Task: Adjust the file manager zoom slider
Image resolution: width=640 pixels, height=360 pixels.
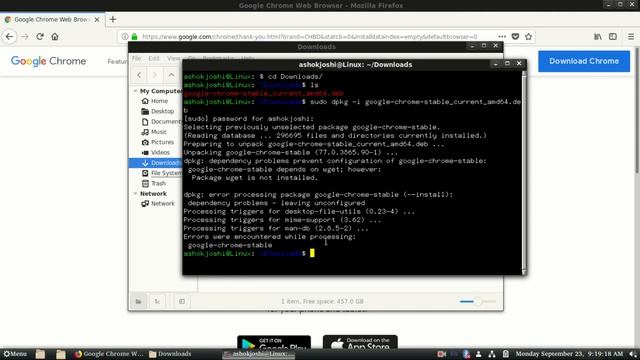Action: click(x=478, y=301)
